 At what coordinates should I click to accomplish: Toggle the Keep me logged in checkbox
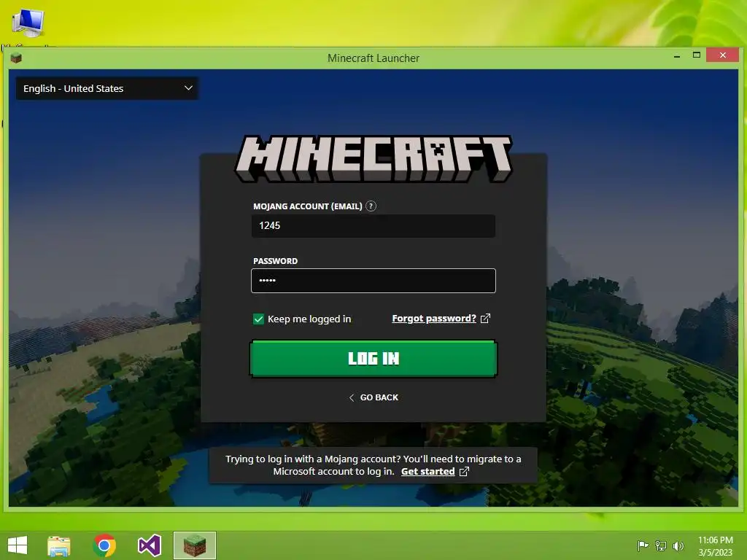258,319
